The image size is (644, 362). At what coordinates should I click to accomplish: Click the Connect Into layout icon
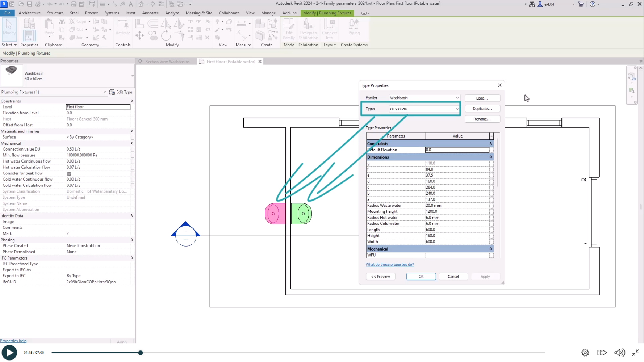[329, 29]
